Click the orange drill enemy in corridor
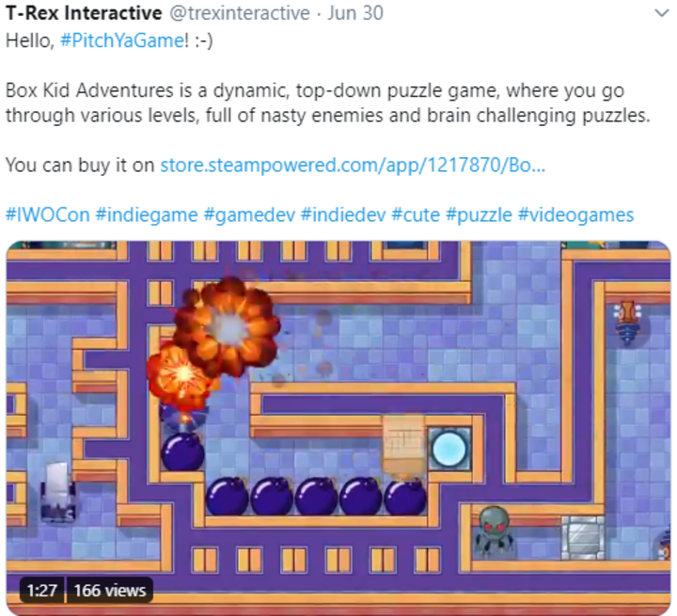Screen dimensions: 677x616 (x=627, y=323)
